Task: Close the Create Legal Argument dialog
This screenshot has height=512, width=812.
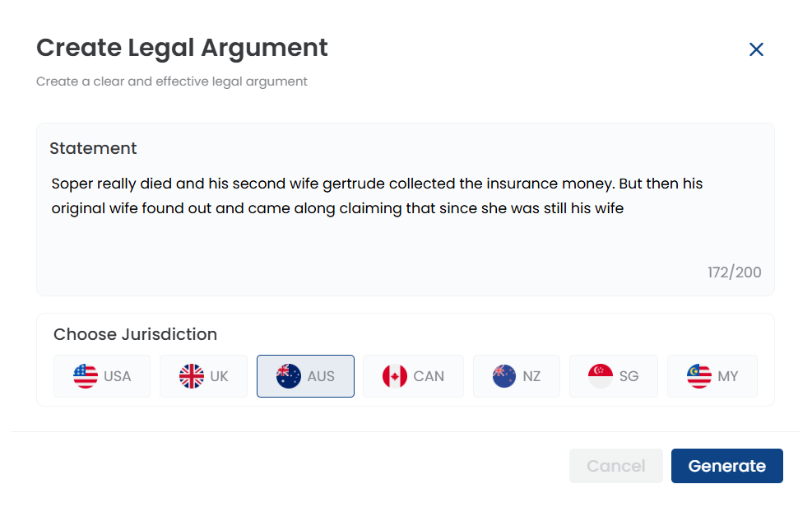Action: click(756, 49)
